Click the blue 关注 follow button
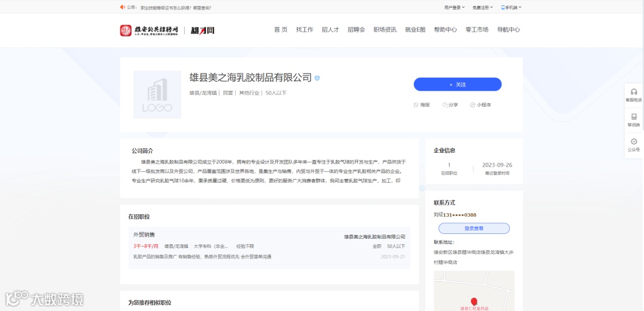 coord(457,84)
